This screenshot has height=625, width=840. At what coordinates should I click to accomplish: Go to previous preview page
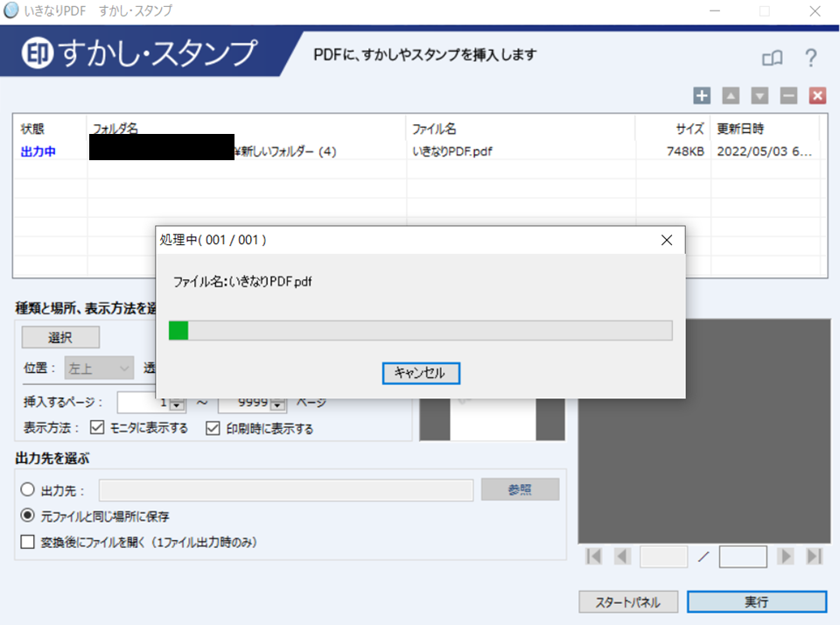[622, 556]
